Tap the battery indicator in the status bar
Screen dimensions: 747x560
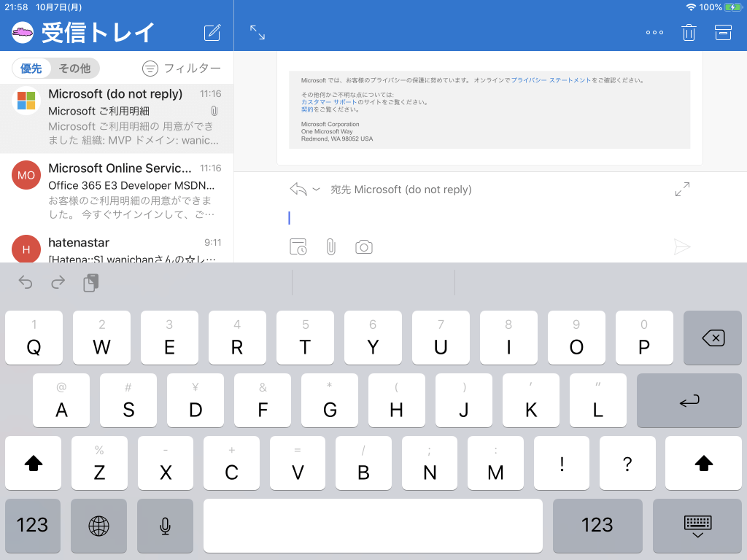pyautogui.click(x=732, y=7)
